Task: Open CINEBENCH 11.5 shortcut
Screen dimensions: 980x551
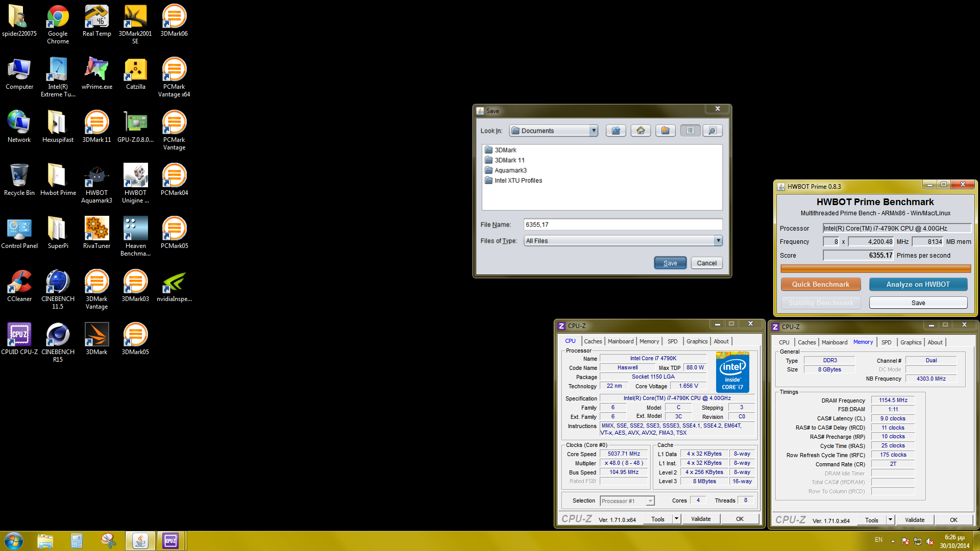Action: (x=58, y=289)
